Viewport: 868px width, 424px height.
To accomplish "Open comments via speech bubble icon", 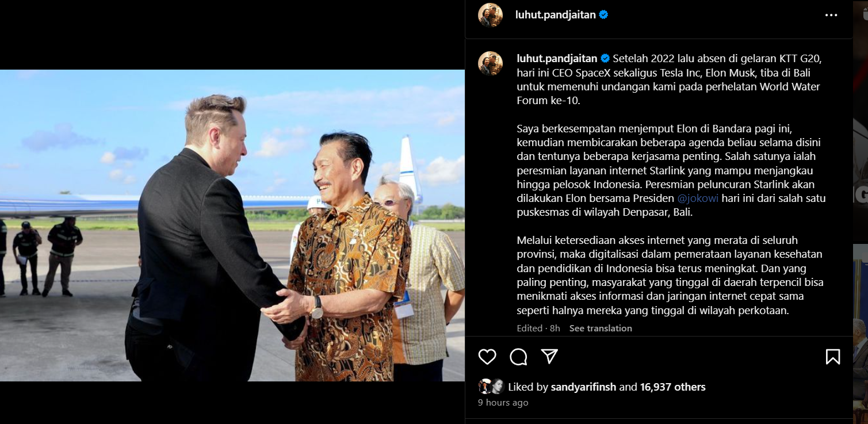I will (518, 357).
